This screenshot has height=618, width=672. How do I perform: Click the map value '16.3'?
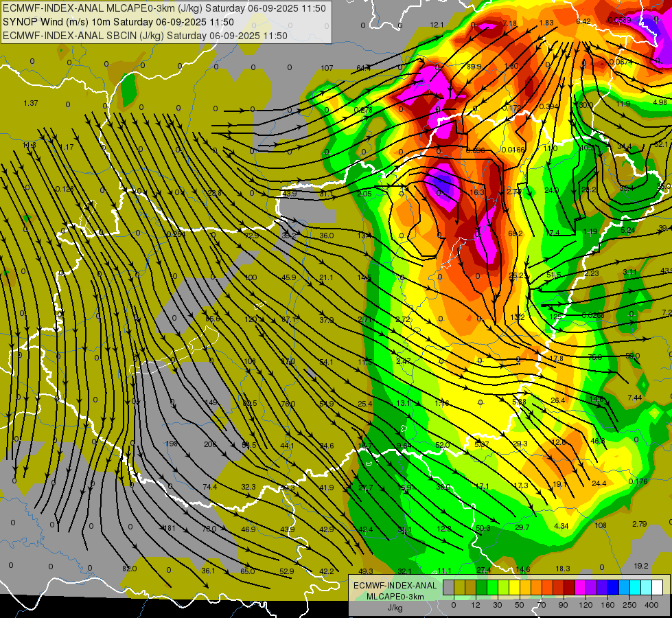pos(477,192)
